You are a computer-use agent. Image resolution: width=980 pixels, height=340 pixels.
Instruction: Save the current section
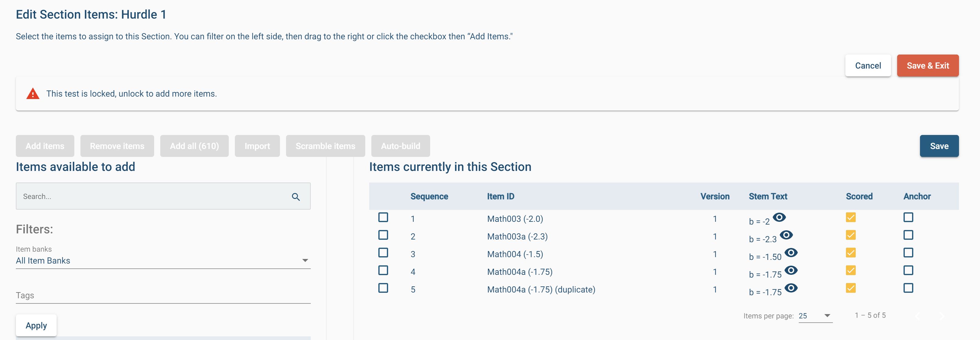939,146
